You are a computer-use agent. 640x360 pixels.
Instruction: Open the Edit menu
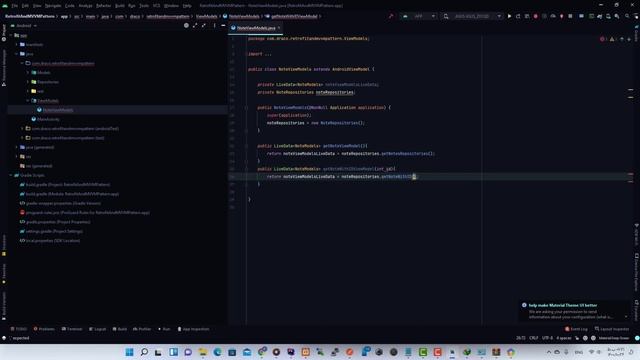[25, 6]
